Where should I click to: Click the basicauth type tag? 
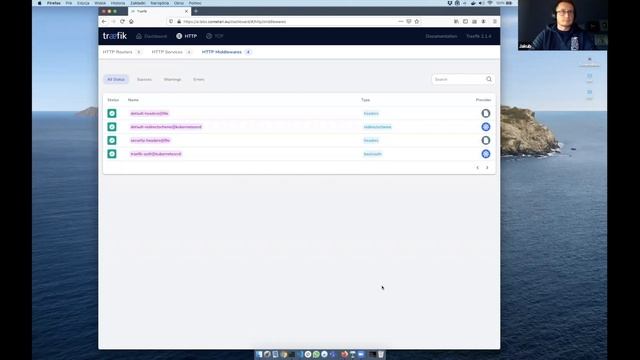point(373,153)
